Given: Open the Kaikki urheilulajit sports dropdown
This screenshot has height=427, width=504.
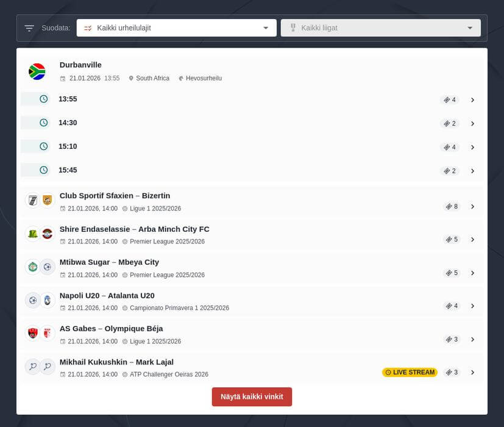Looking at the screenshot, I should click(176, 28).
